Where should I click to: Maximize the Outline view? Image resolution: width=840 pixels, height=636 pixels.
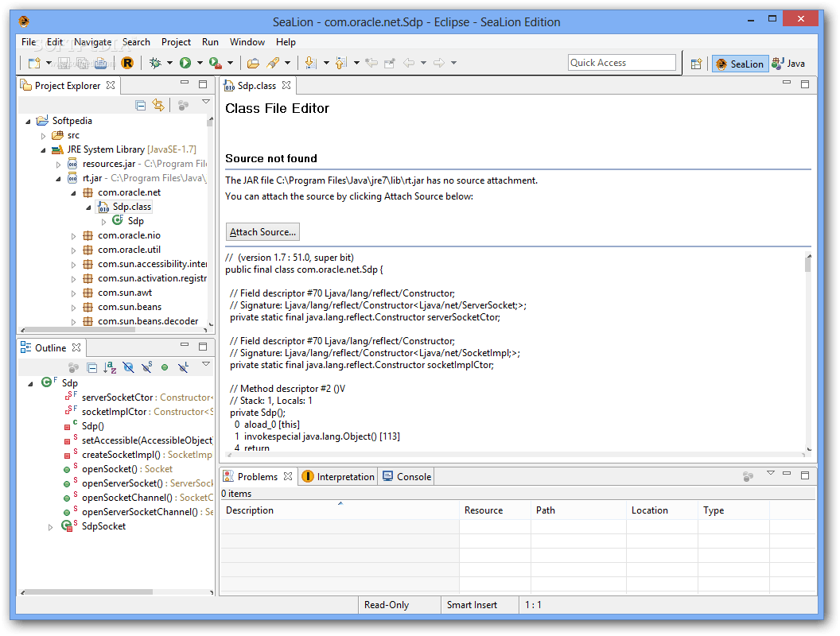click(203, 347)
